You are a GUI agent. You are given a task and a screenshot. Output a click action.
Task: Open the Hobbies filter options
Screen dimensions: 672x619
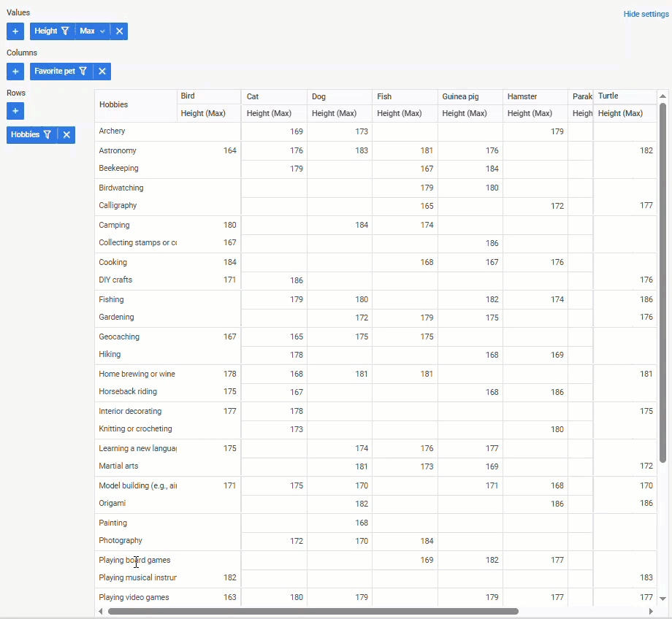coord(47,134)
